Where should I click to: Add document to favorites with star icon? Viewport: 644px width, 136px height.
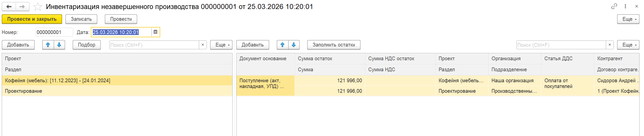point(38,7)
